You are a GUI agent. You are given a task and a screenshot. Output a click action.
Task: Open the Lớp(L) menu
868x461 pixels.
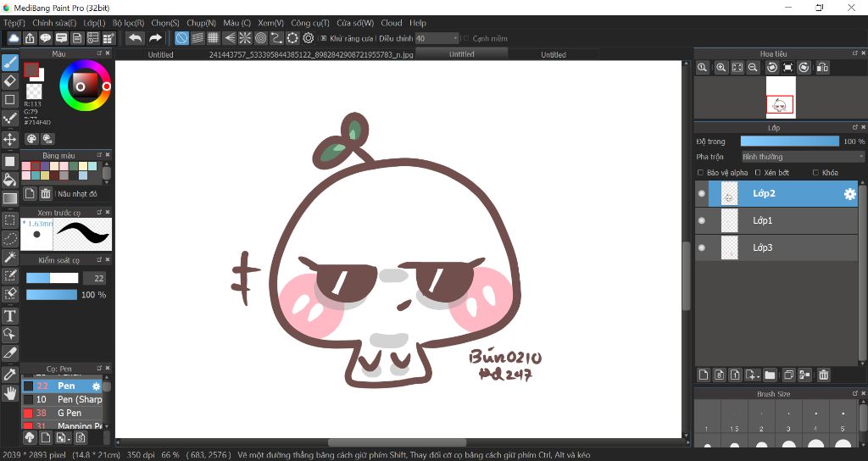(94, 23)
